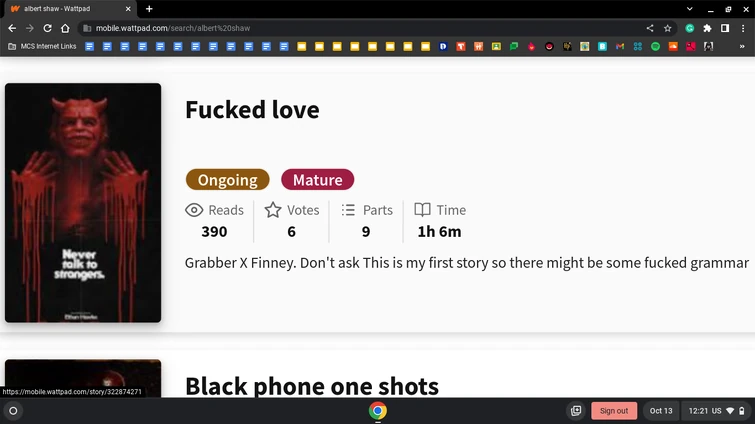This screenshot has width=755, height=424.
Task: Open the Fucked love story title
Action: pos(252,110)
